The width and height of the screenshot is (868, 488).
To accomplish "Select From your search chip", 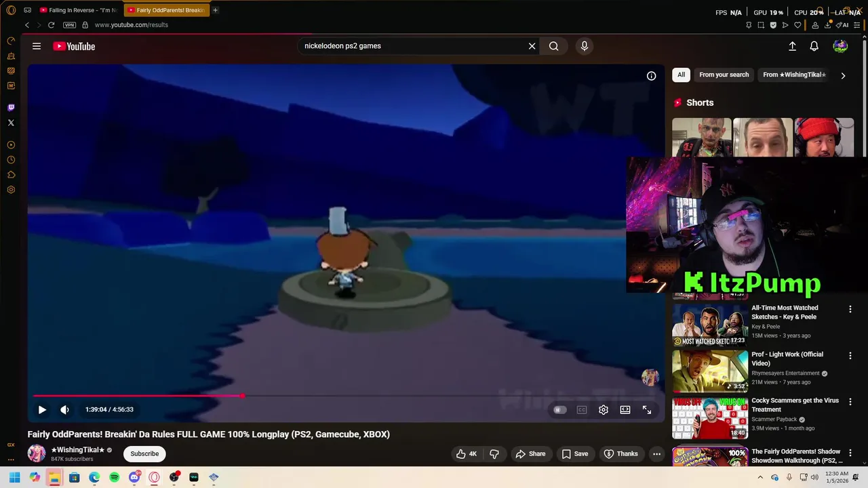I will pyautogui.click(x=724, y=75).
